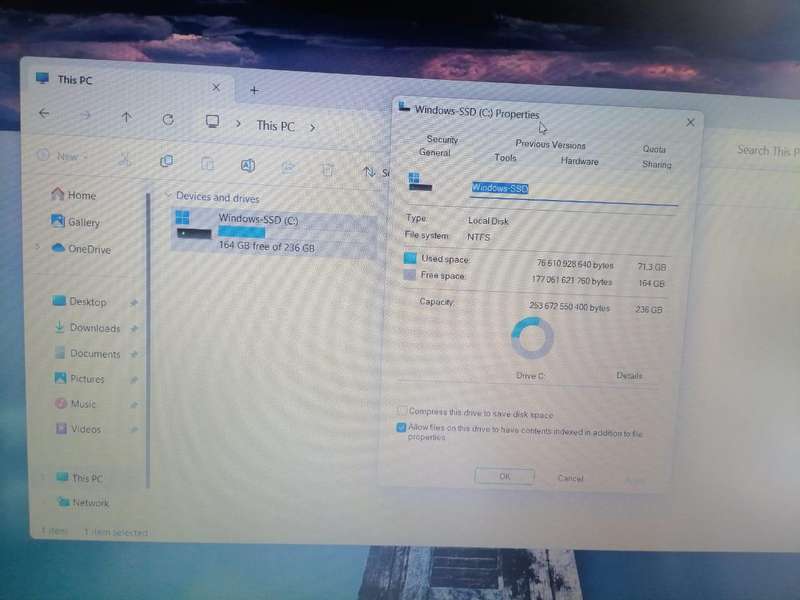Switch to the Sharing tab
The width and height of the screenshot is (800, 600).
pos(657,164)
